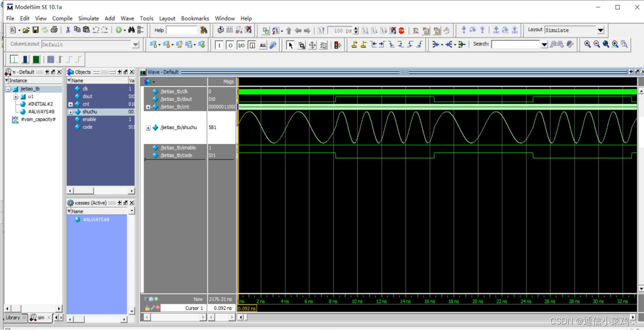
Task: Click the Zoom Out magnifier icon
Action: (597, 44)
